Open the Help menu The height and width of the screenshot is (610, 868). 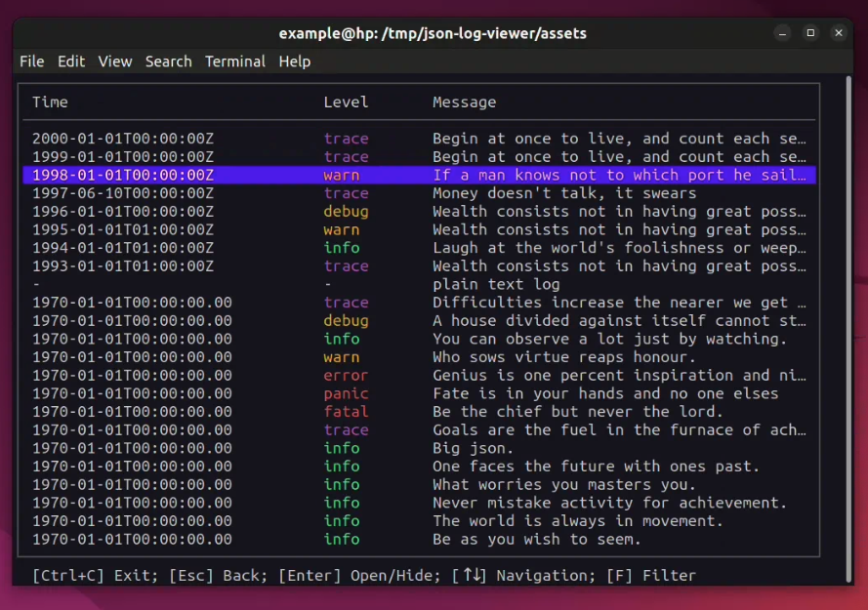(294, 61)
